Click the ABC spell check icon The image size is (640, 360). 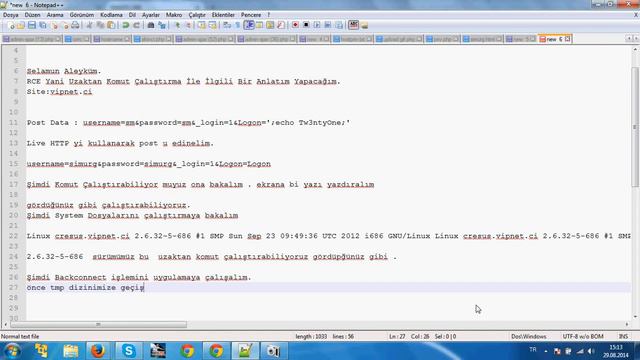(x=353, y=25)
